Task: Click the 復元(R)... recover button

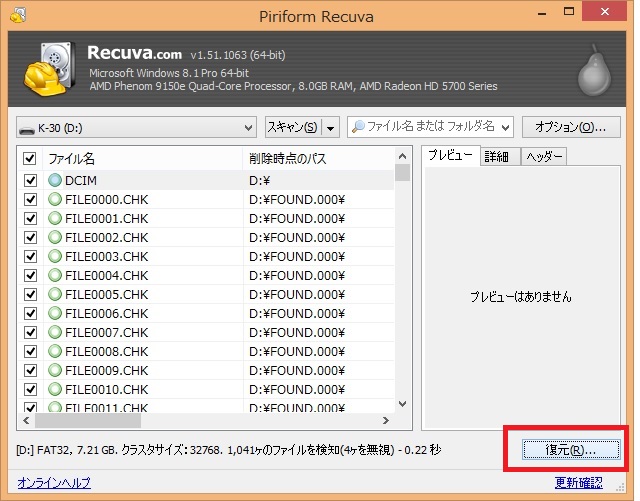Action: point(571,450)
